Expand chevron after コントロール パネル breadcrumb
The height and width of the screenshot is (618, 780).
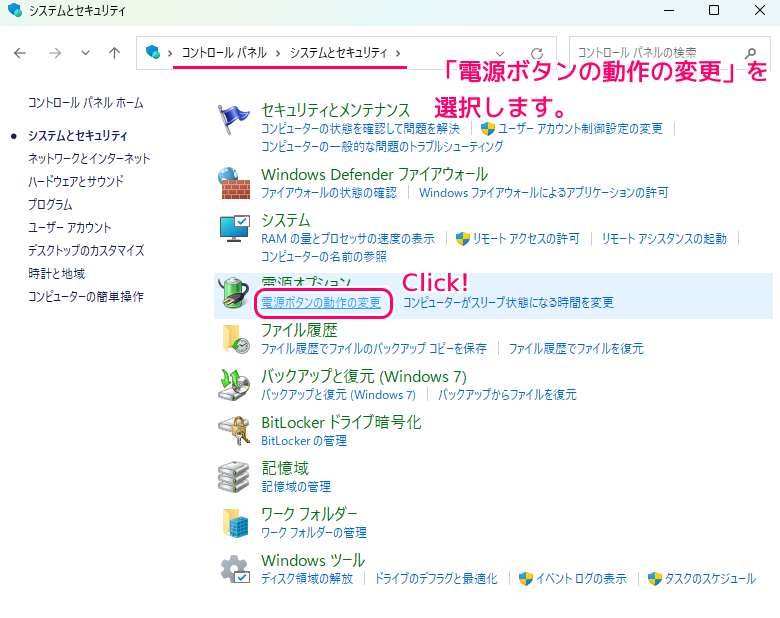(x=278, y=53)
